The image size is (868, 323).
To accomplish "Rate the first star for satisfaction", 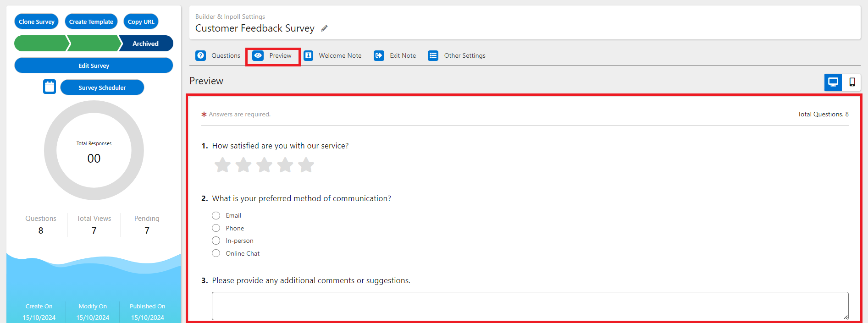I will click(222, 165).
